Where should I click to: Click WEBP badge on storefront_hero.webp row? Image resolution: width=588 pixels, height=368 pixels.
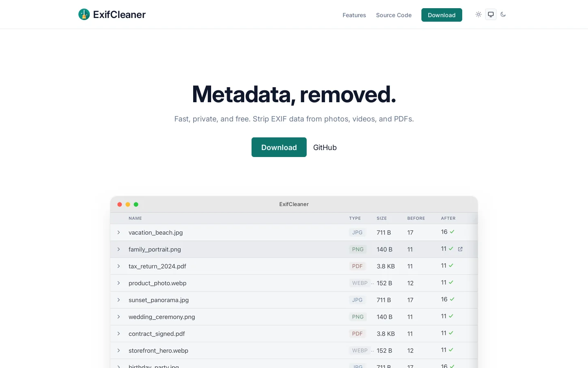click(x=360, y=350)
